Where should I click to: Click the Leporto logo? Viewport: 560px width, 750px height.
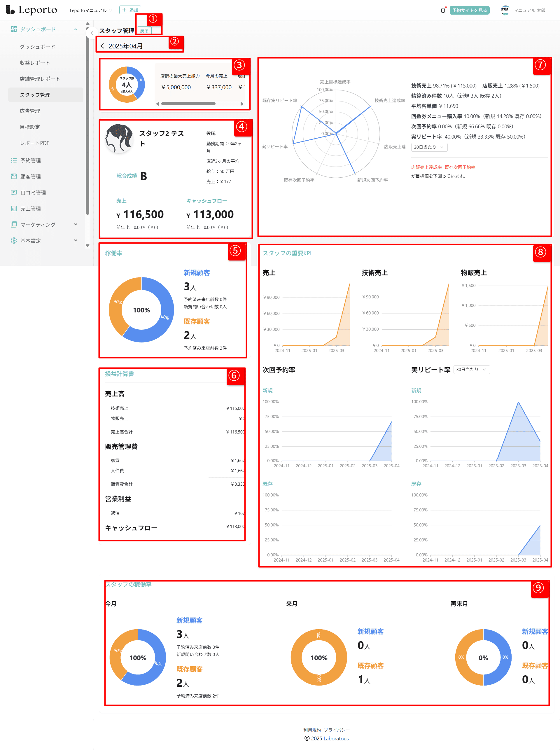pos(31,10)
